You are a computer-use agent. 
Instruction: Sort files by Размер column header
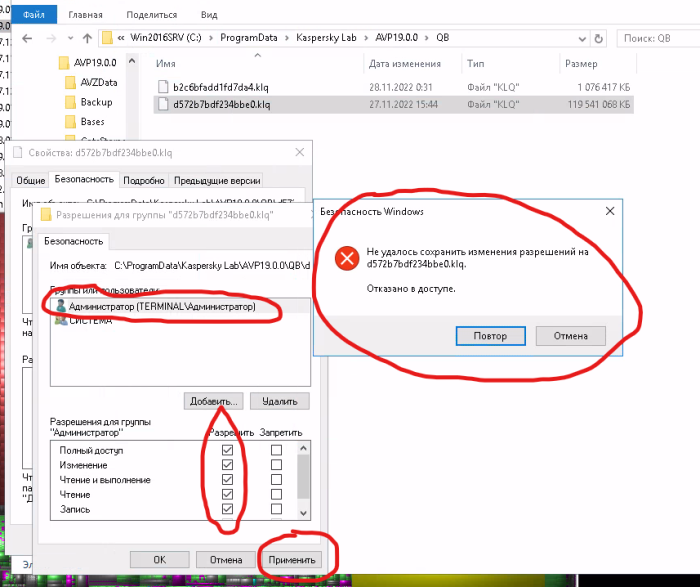click(x=581, y=64)
